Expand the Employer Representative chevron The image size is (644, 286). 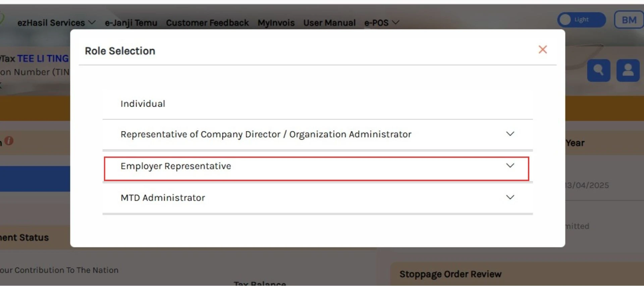[x=510, y=166]
